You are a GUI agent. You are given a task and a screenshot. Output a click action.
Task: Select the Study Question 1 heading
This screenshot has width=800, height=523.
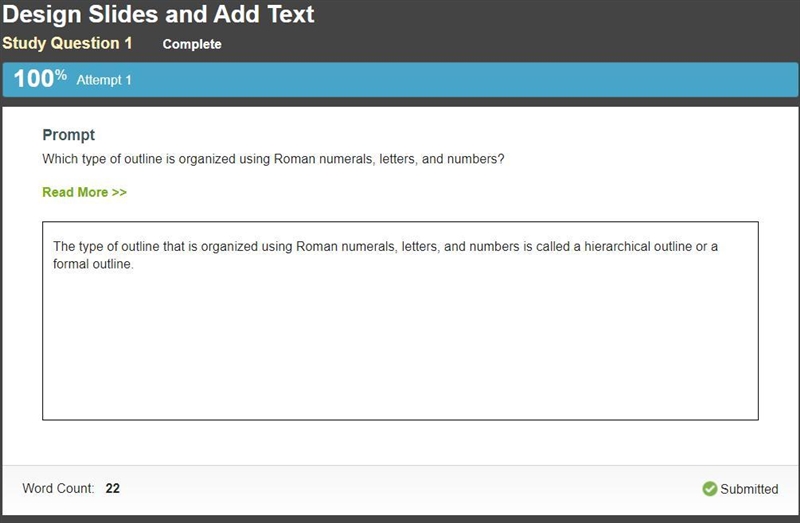(x=67, y=43)
